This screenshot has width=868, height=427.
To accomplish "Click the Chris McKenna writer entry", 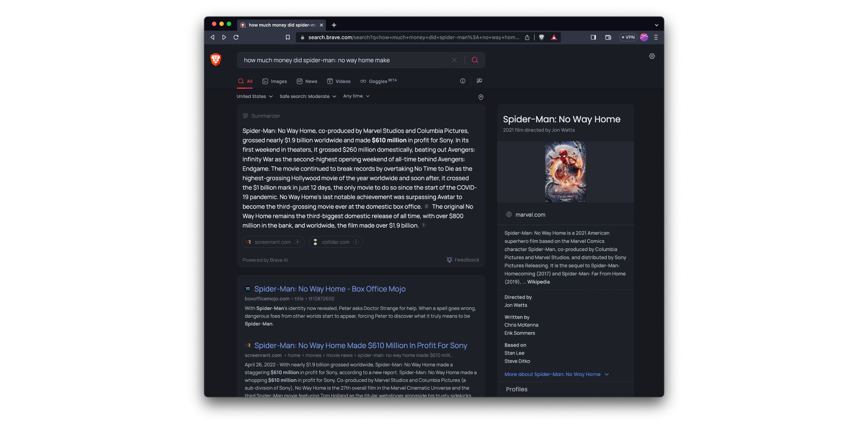I will coord(521,325).
